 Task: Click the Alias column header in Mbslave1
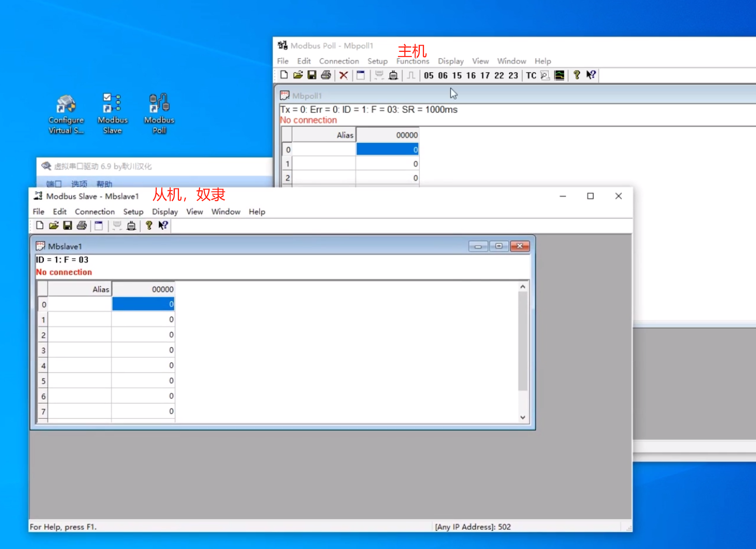tap(80, 289)
